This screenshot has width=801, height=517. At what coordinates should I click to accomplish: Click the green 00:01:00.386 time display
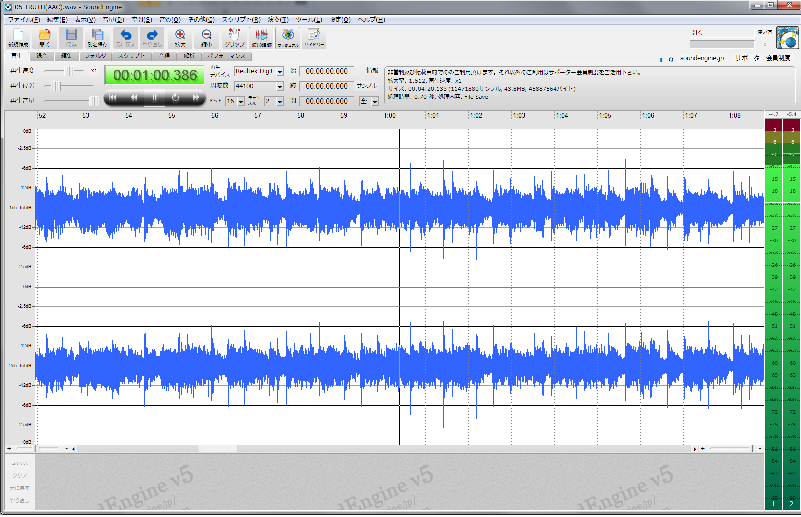[x=154, y=76]
